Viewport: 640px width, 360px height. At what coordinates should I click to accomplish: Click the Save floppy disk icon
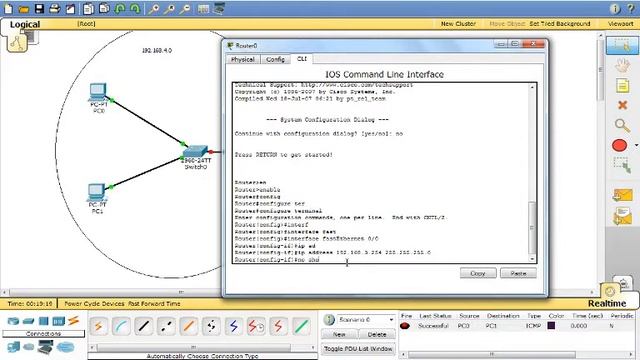click(x=39, y=9)
